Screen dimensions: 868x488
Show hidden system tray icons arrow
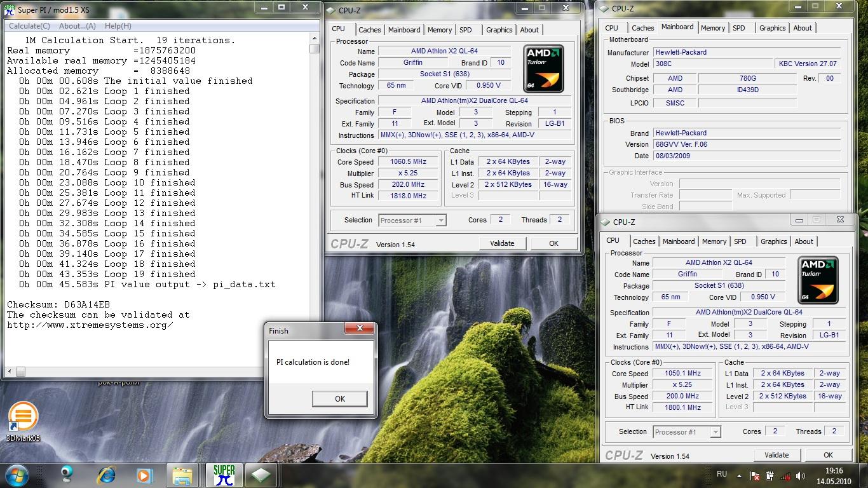tap(739, 475)
